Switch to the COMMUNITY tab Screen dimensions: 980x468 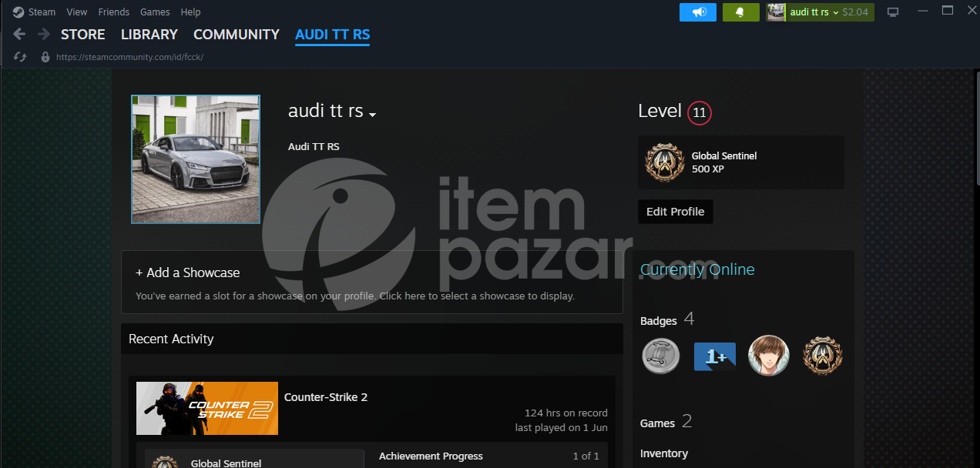(237, 35)
